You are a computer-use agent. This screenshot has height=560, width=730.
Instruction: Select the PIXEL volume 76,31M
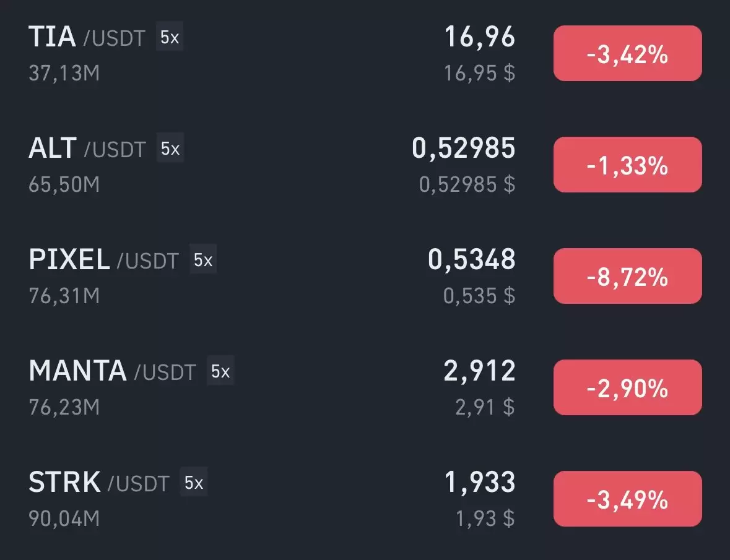coord(64,296)
